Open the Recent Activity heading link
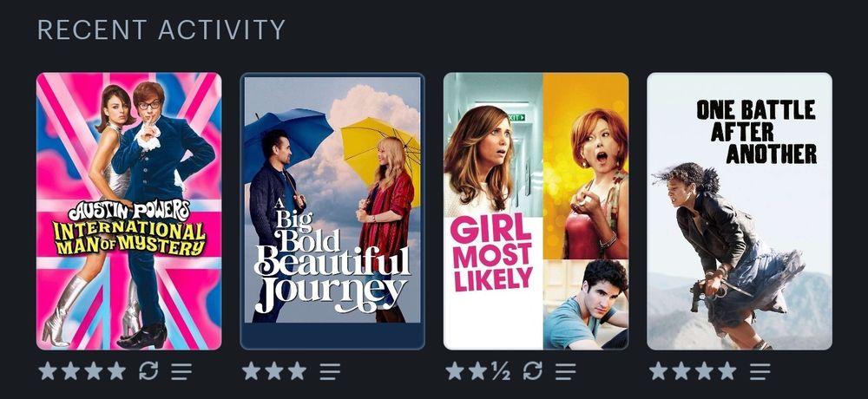Screen dimensions: 868x399 coord(161,29)
